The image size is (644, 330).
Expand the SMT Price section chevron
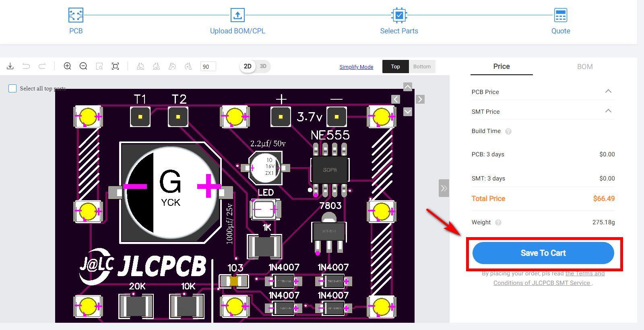[608, 111]
